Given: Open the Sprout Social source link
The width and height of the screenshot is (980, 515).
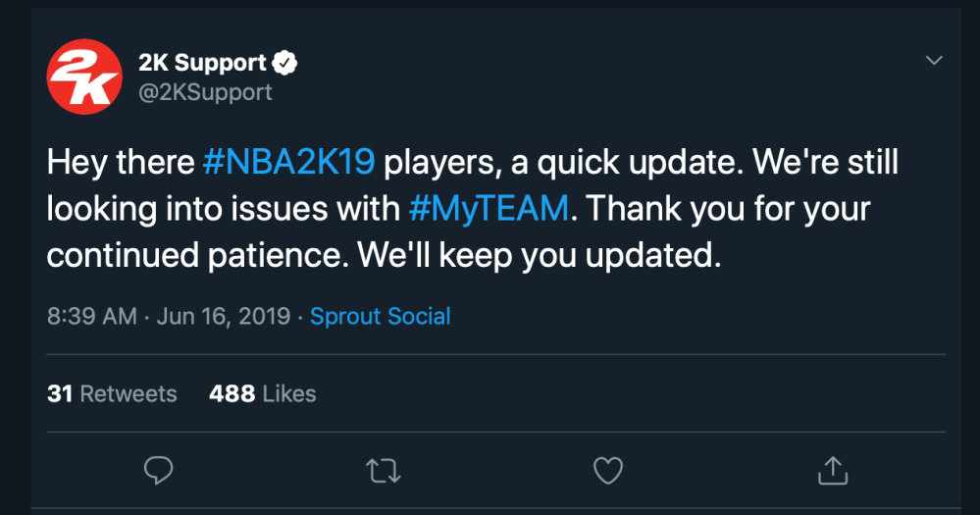Looking at the screenshot, I should 381,317.
